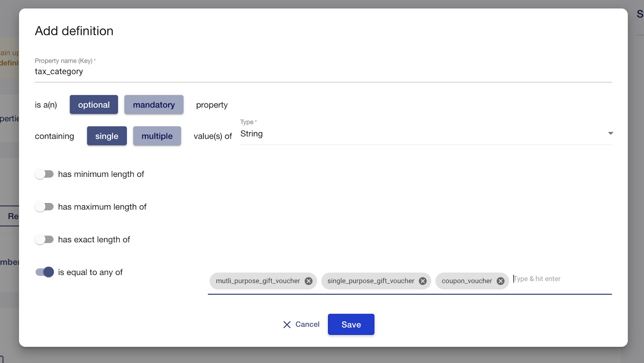Remove the mutli_purpose_gift_voucher chip
Screen dimensions: 644x363
tap(308, 281)
